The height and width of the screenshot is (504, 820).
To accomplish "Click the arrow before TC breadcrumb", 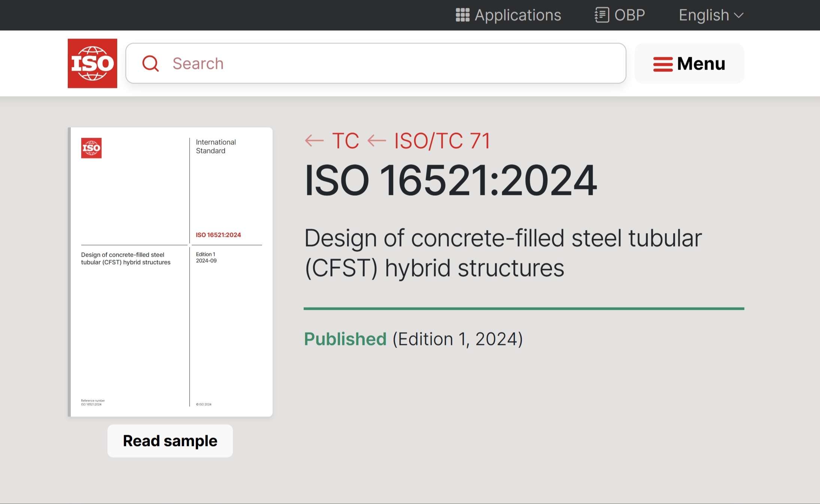I will click(x=314, y=141).
